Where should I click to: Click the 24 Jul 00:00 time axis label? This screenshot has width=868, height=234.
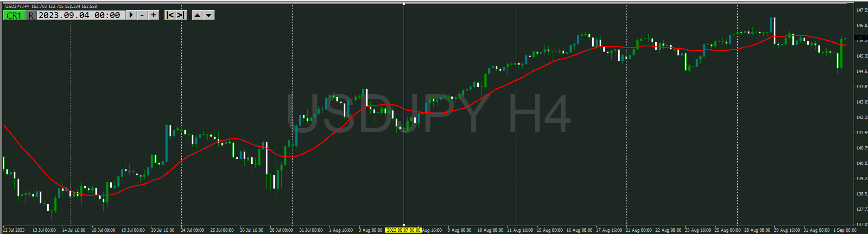click(x=192, y=230)
